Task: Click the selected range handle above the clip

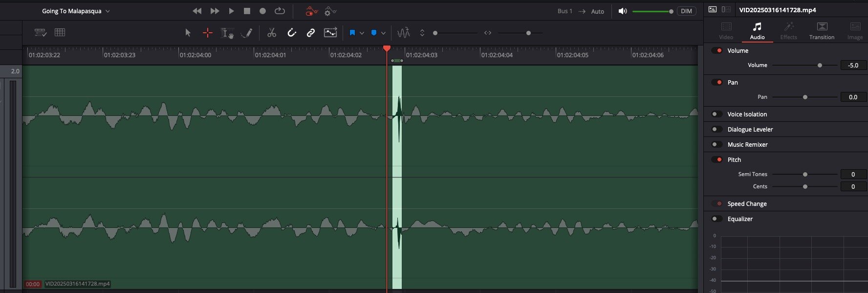Action: [x=397, y=61]
